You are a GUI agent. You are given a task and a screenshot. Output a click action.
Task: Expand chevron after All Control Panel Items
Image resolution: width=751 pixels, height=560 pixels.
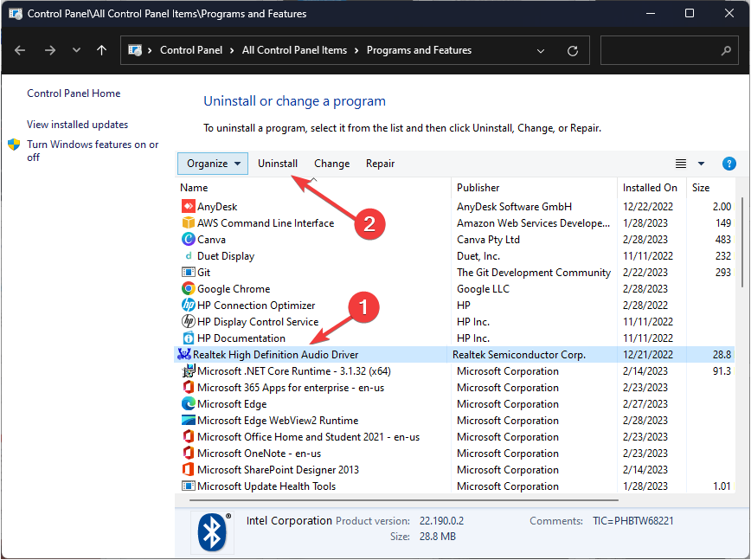(356, 50)
